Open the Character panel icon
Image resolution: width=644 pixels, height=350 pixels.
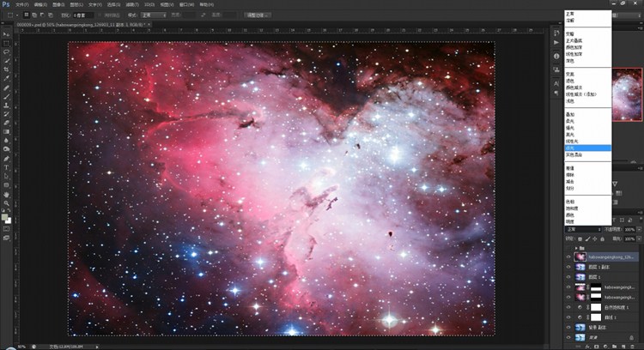(x=556, y=84)
